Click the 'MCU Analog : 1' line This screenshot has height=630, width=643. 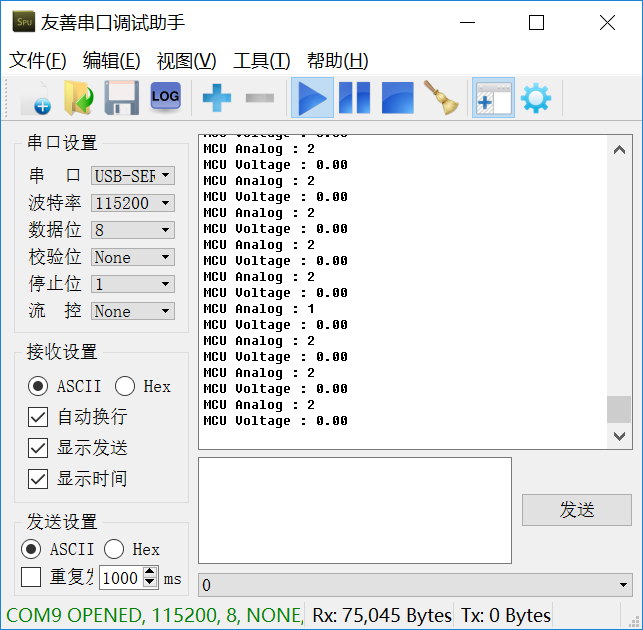pyautogui.click(x=259, y=309)
